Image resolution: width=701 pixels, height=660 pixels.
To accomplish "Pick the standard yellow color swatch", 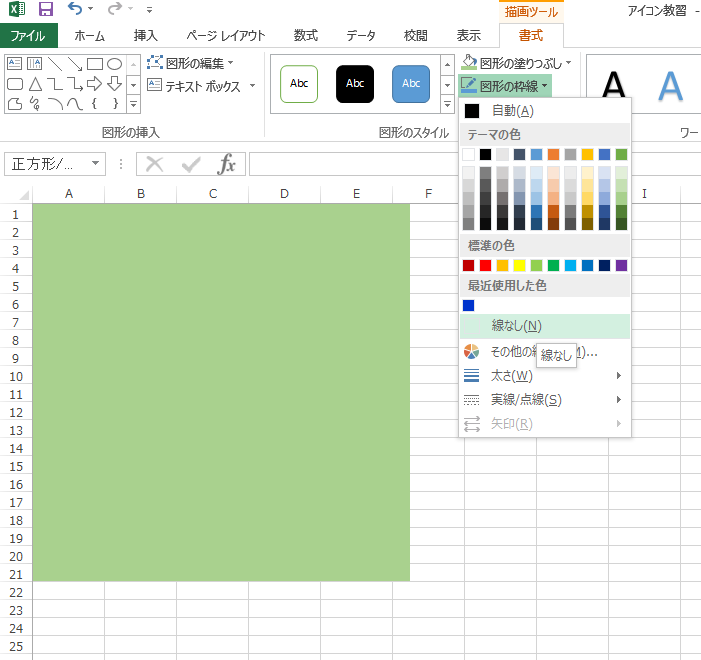I will [519, 266].
